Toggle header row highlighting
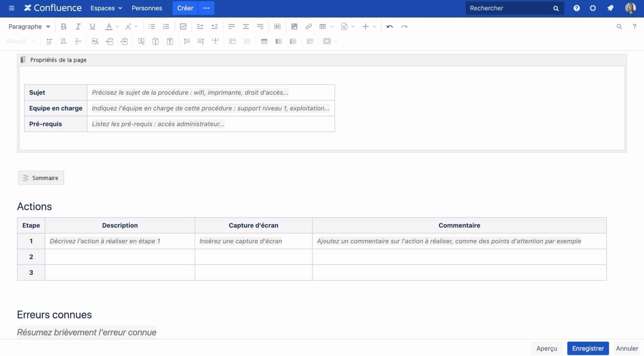Viewport: 644px width, 356px height. (x=264, y=41)
